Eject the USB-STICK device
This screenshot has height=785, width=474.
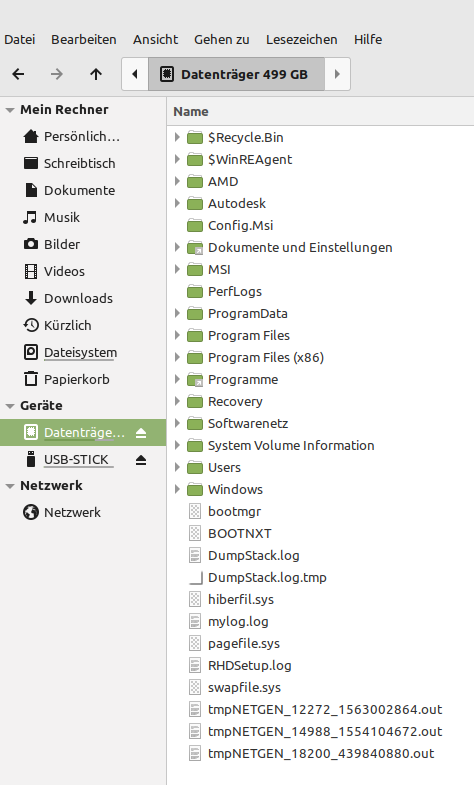[x=141, y=460]
